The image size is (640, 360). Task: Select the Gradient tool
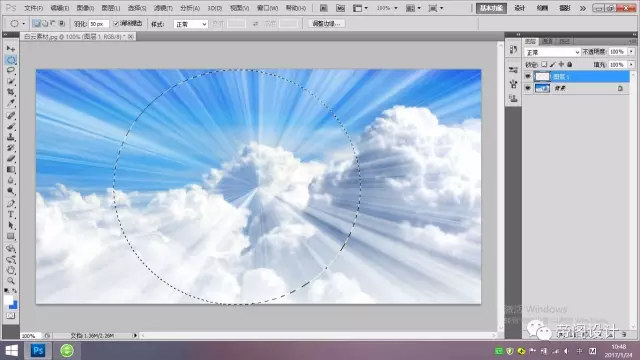11,169
